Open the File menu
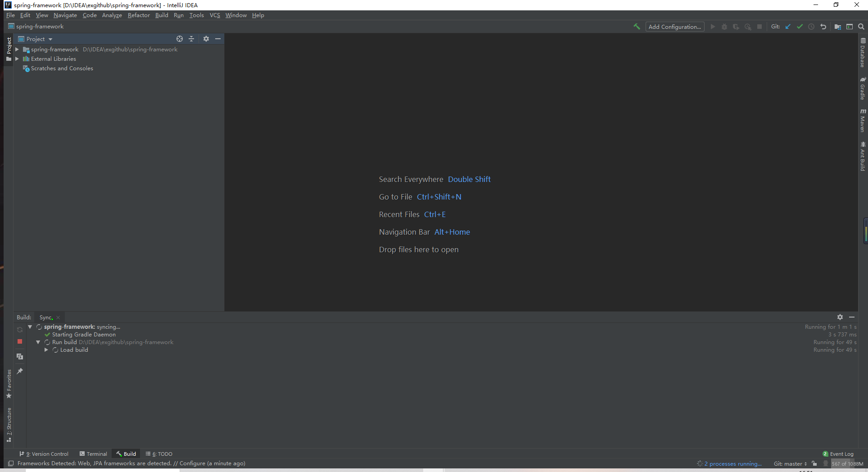Screen dimensions: 868x472 point(10,15)
